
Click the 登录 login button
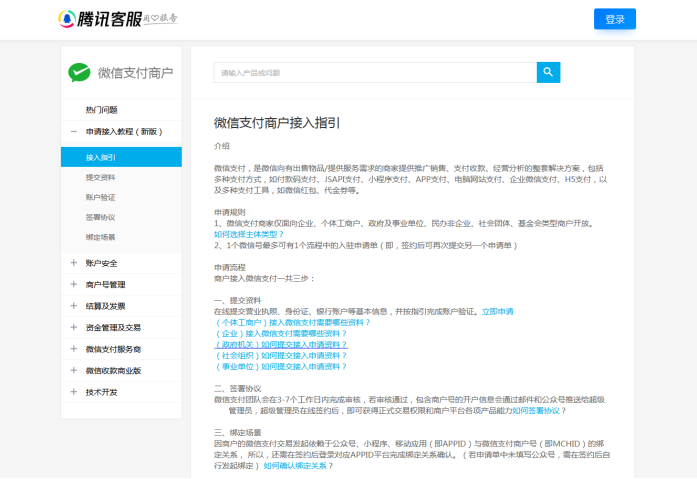click(x=615, y=19)
